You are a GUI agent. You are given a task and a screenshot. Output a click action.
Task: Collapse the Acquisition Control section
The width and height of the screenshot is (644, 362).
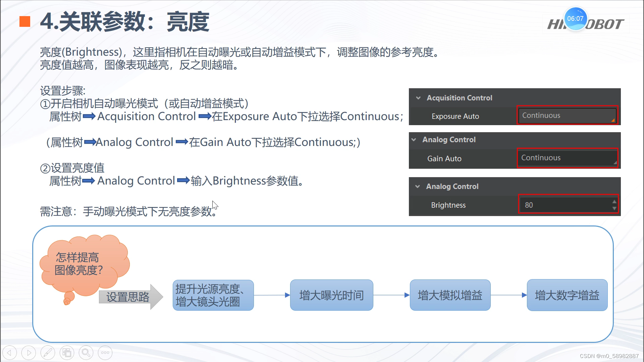418,98
